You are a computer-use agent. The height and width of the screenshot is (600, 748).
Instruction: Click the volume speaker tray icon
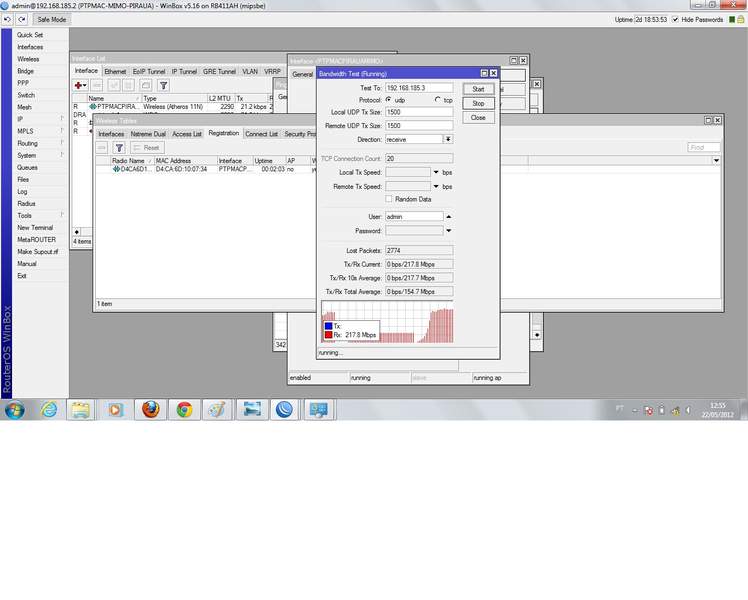(688, 410)
